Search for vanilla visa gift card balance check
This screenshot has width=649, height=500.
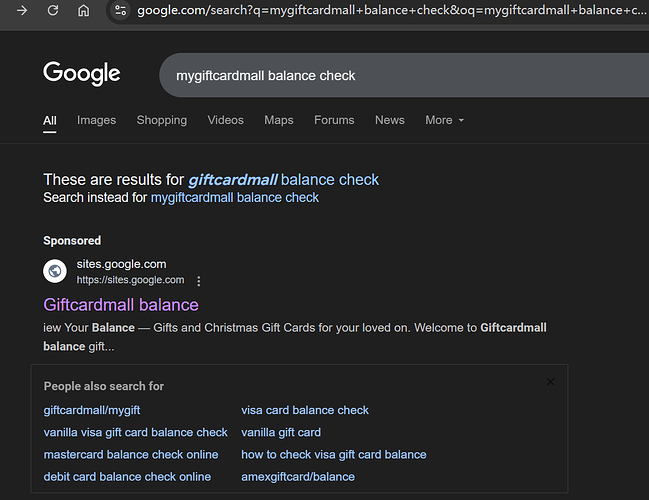(135, 433)
